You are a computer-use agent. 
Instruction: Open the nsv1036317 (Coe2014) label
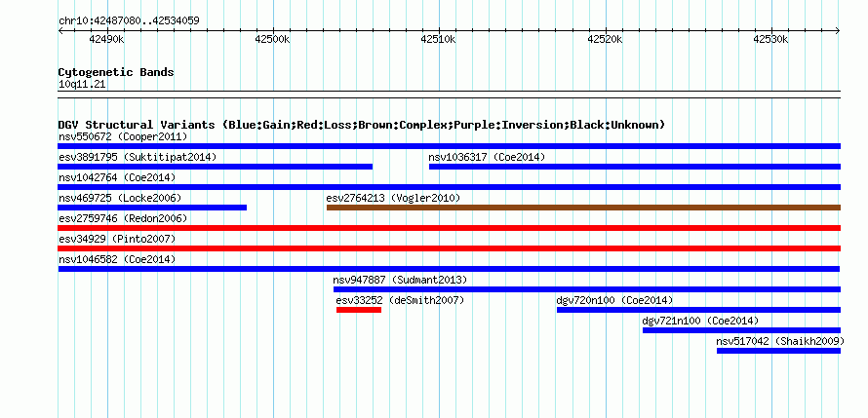(487, 157)
